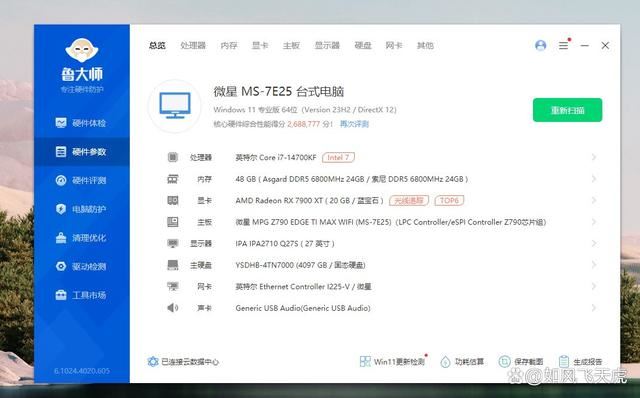
Task: Click 生成报告 to generate report
Action: (x=580, y=361)
